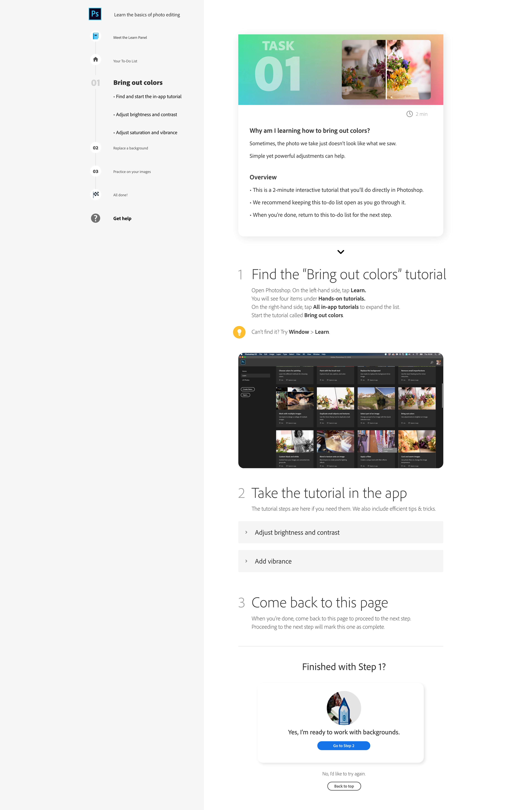Expand the Add vibrance section
This screenshot has height=810, width=532.
click(x=341, y=561)
